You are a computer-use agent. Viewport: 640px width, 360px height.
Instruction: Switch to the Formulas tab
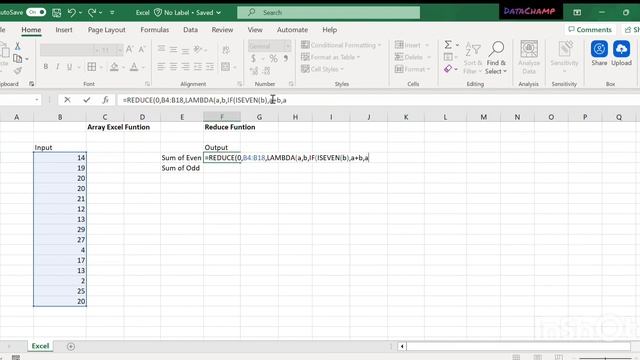154,30
